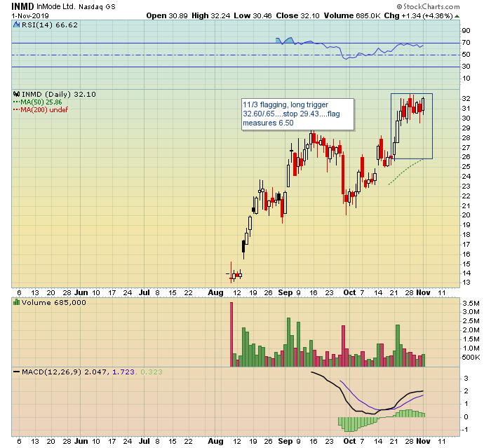The width and height of the screenshot is (491, 448).
Task: Click the dotted green MA(50) line on chart
Action: [405, 171]
